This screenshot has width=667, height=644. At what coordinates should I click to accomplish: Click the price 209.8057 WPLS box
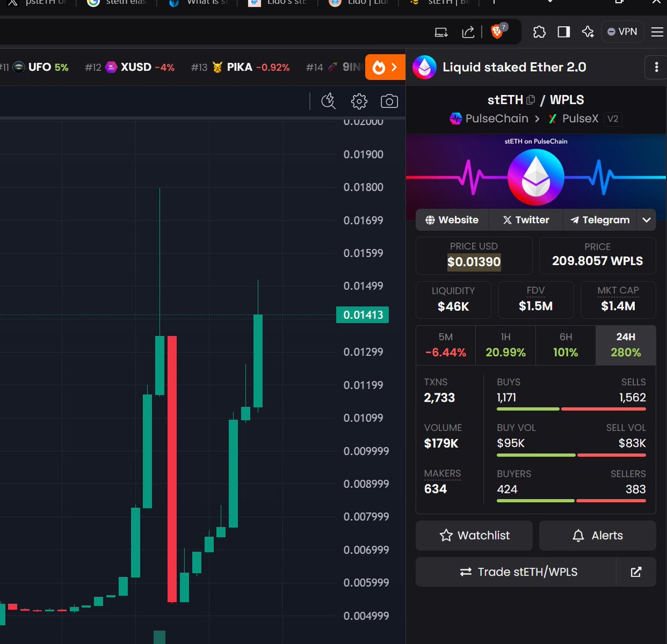598,256
